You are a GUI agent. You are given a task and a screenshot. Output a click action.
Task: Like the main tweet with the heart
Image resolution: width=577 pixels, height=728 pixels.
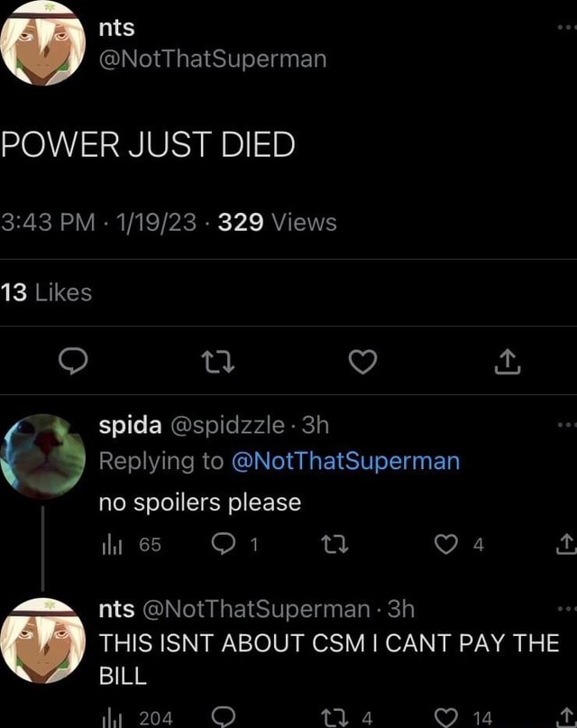pyautogui.click(x=363, y=361)
